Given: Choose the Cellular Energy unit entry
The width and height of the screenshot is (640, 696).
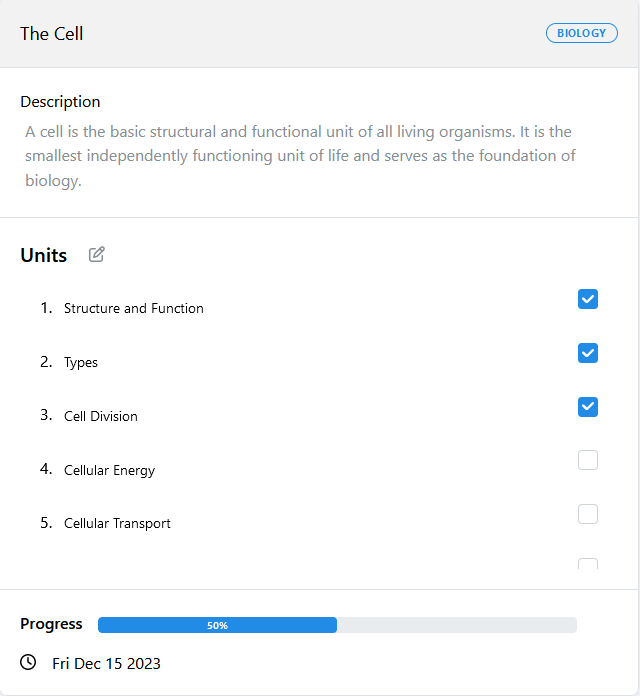Looking at the screenshot, I should tap(110, 470).
